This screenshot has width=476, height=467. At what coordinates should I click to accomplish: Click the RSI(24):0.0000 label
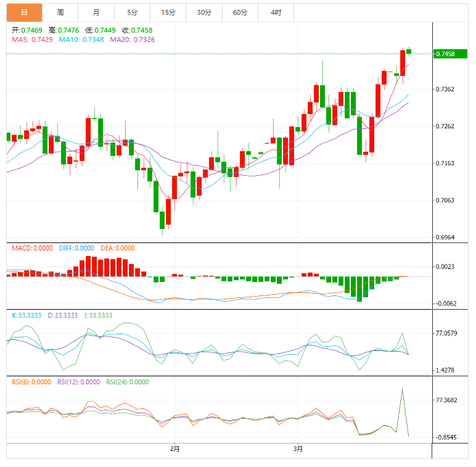coord(128,382)
